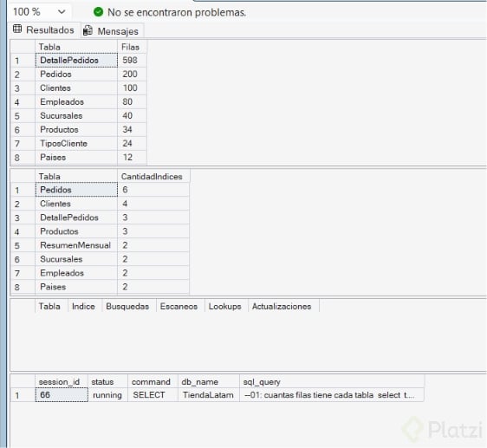Click the Filas column header
Image resolution: width=487 pixels, height=448 pixels.
point(132,47)
